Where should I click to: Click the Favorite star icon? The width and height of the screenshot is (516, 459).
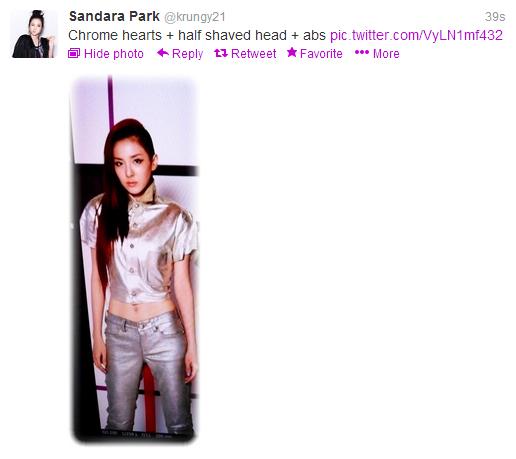pyautogui.click(x=292, y=52)
